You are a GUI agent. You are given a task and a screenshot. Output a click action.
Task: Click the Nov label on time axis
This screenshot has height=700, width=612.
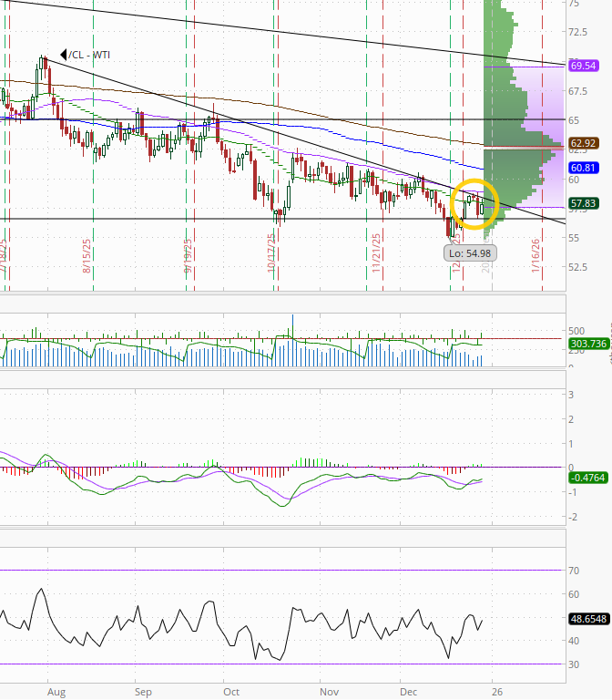[x=329, y=692]
